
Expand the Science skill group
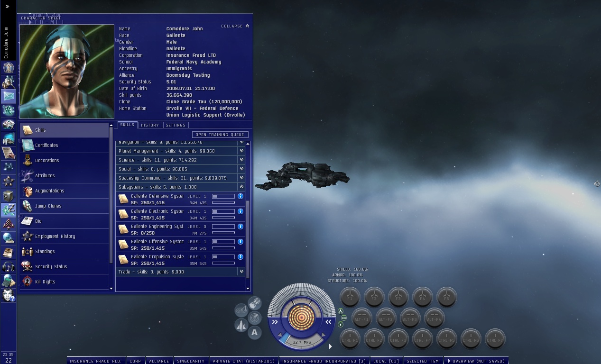tap(241, 160)
